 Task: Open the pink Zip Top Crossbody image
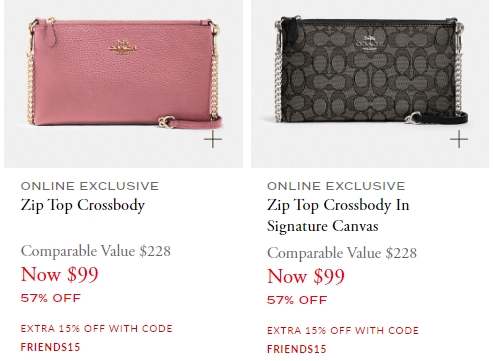click(x=123, y=84)
